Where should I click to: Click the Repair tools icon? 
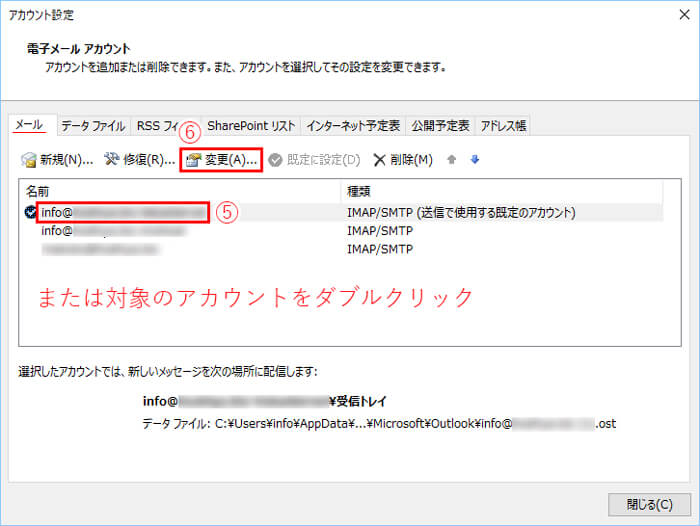(111, 159)
